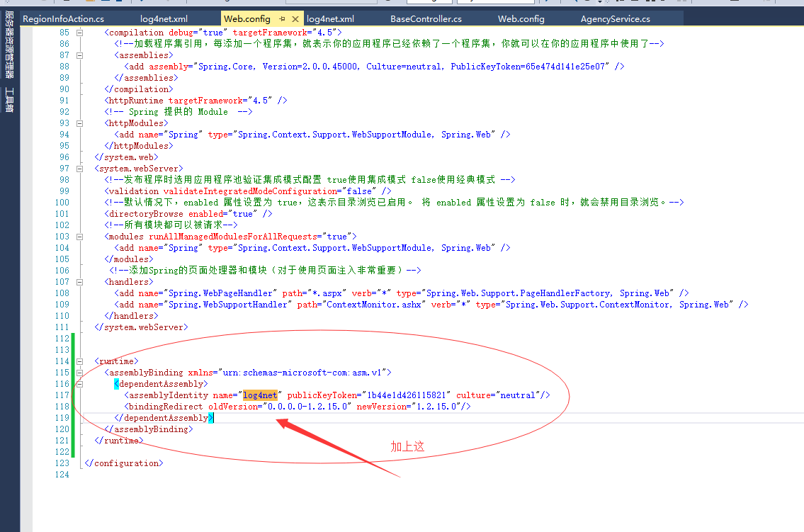Click the closing configuration tag

click(x=123, y=463)
